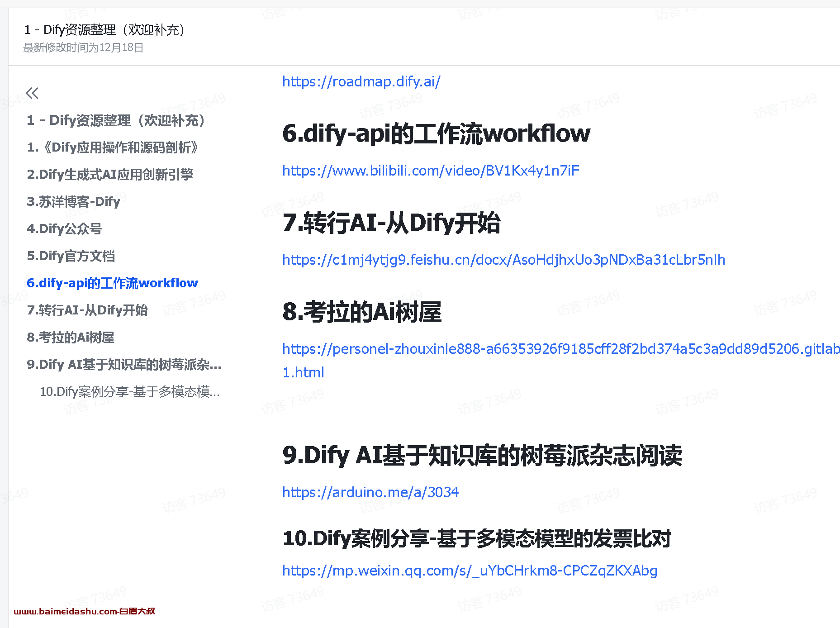Viewport: 840px width, 628px height.
Task: Select highlighted 6.dify-api的工作流workflow outline item
Action: (113, 283)
